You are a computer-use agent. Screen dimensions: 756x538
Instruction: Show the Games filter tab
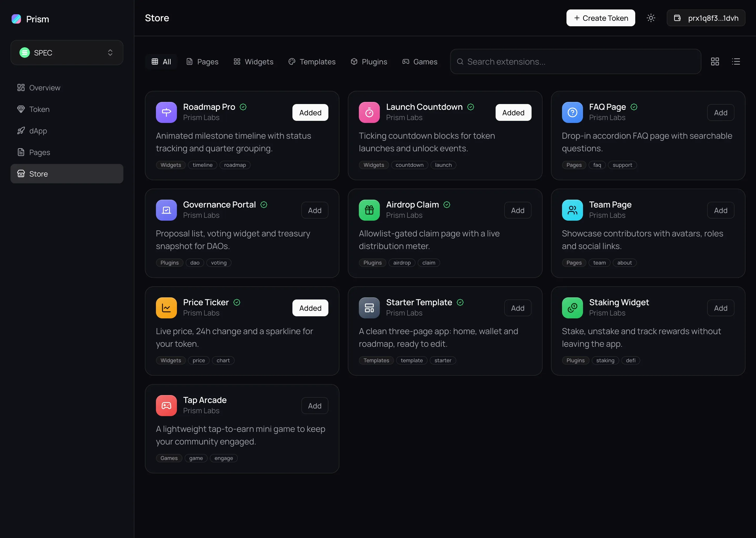coord(420,62)
